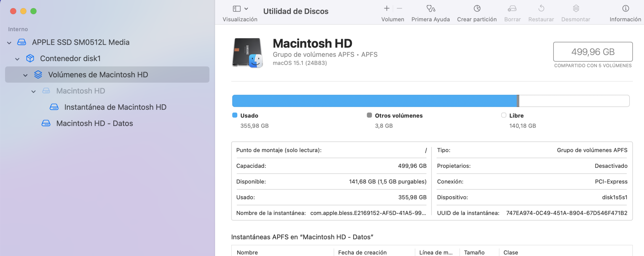Click the Volumen toolbar label
Image resolution: width=644 pixels, height=256 pixels.
393,19
